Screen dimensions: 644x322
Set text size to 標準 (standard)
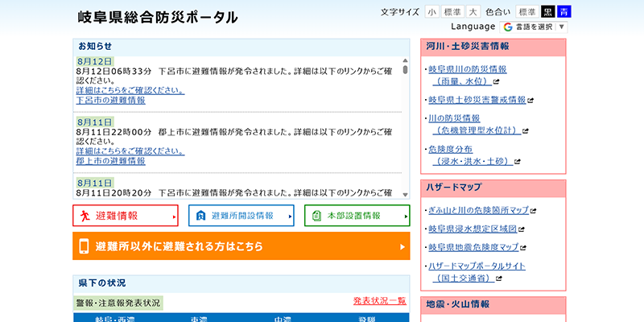(452, 12)
